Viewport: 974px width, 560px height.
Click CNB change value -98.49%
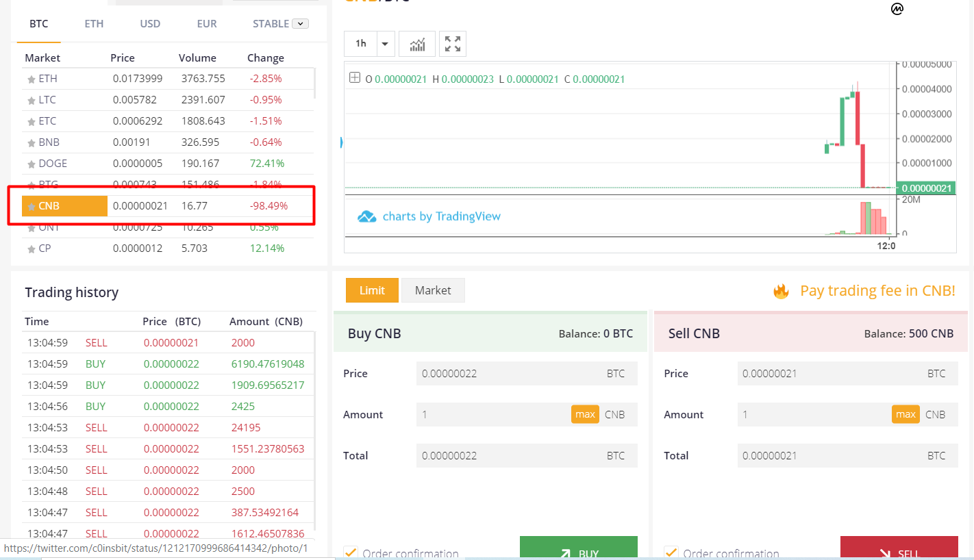(269, 206)
